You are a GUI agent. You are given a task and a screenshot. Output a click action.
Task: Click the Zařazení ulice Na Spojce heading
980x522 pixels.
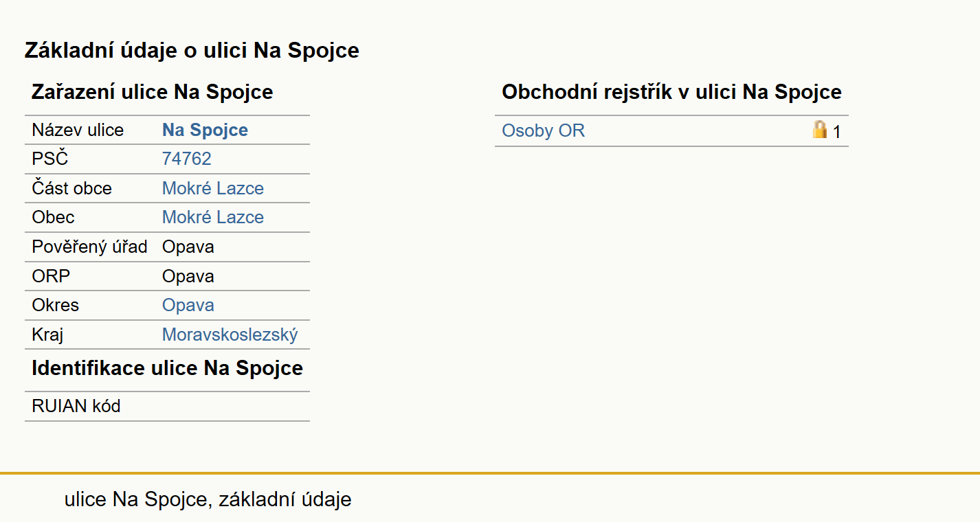pos(153,92)
